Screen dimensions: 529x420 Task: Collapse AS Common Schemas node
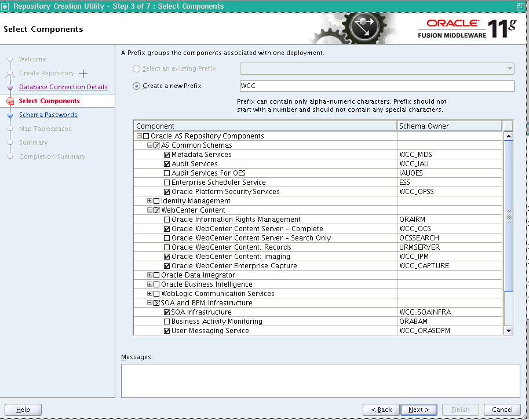[x=149, y=145]
